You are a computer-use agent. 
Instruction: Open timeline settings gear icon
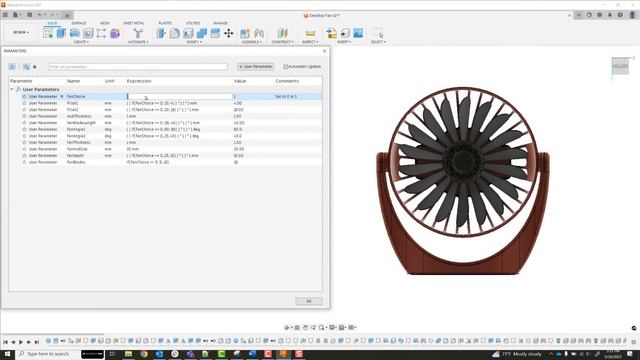[633, 341]
